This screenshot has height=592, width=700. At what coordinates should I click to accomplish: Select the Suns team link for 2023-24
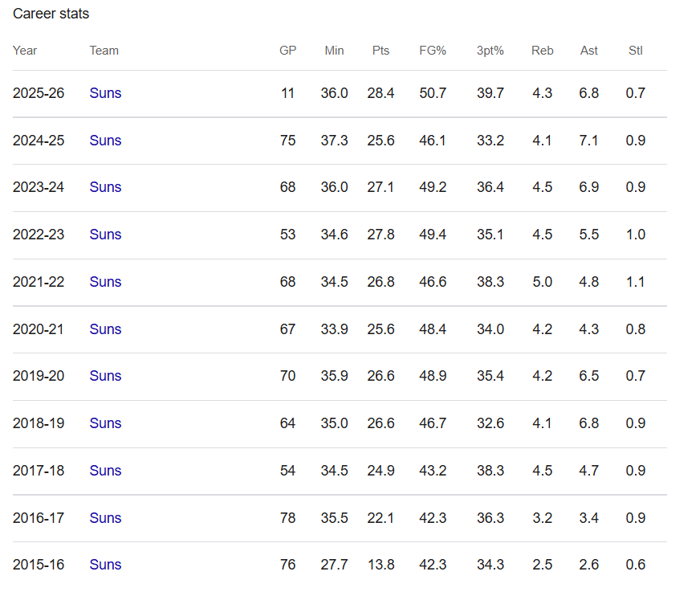coord(105,187)
